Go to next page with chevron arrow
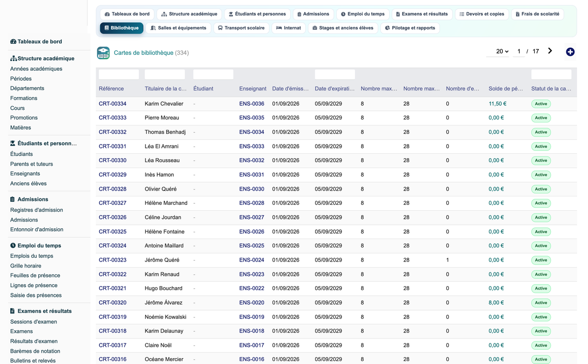588x364 pixels. coord(550,51)
